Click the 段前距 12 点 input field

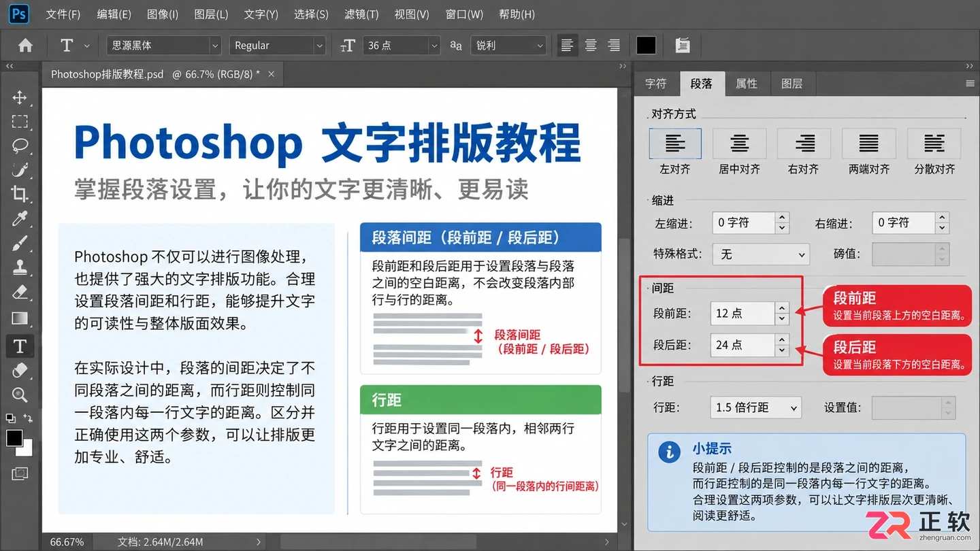[x=742, y=314]
